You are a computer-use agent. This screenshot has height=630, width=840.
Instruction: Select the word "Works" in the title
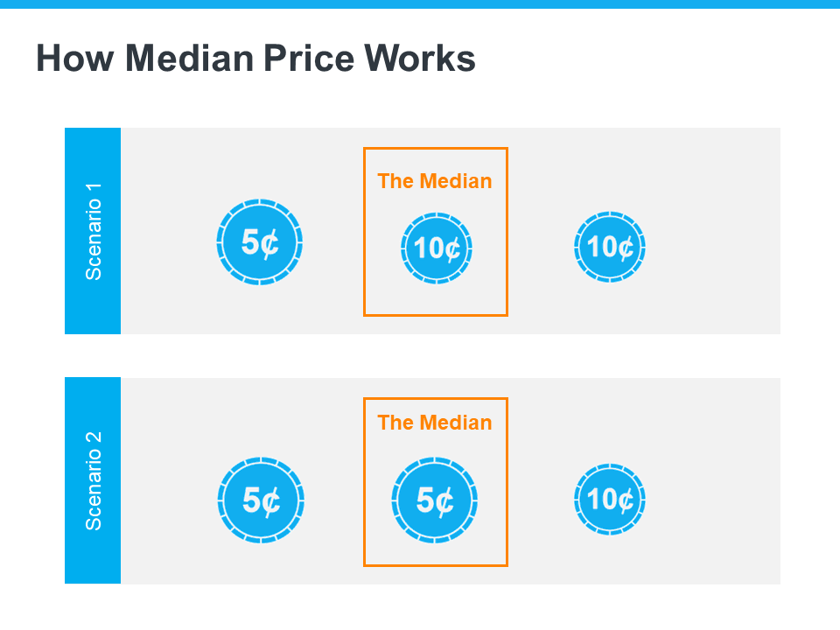420,59
